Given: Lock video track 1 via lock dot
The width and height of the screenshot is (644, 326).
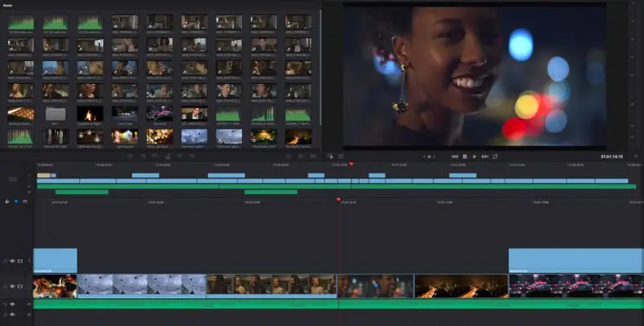Looking at the screenshot, I should click(5, 286).
